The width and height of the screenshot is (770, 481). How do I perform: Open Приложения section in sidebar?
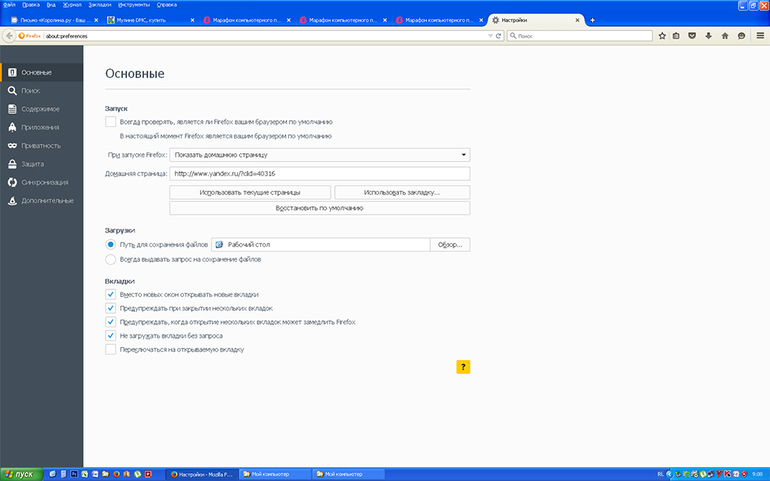(42, 127)
